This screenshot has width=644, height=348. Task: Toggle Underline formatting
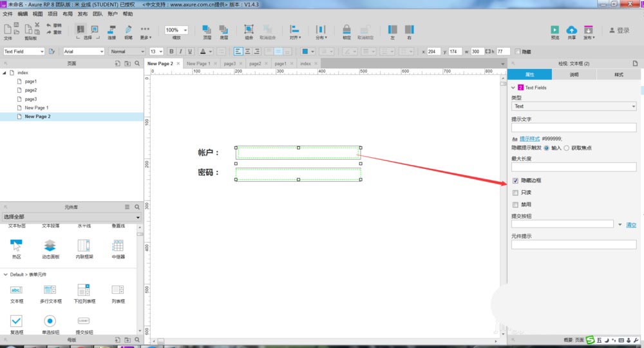[190, 52]
